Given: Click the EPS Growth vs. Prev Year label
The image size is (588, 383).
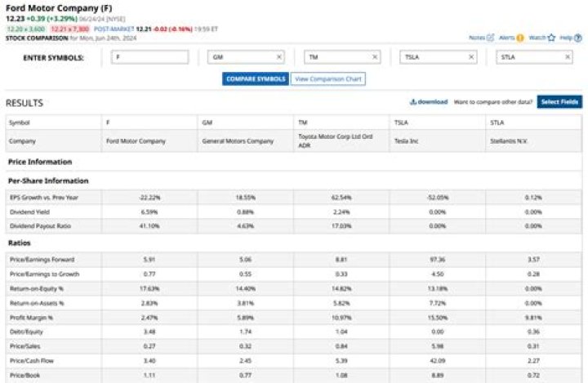Looking at the screenshot, I should tap(44, 198).
